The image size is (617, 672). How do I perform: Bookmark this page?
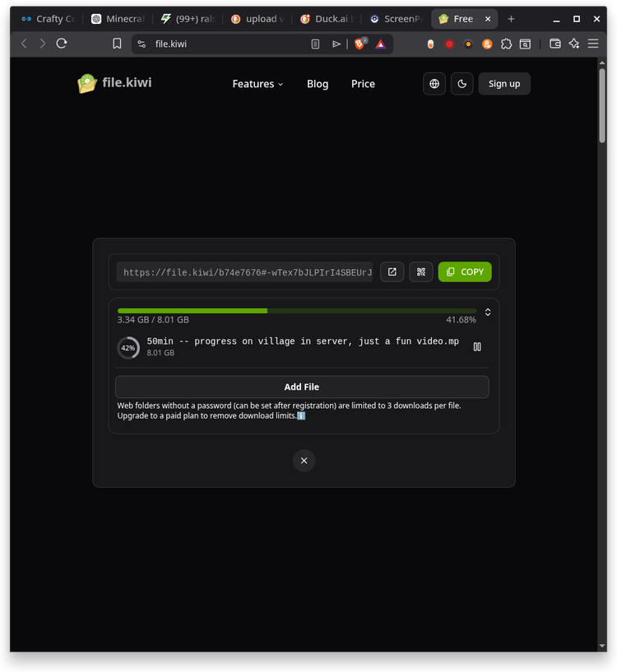pyautogui.click(x=117, y=44)
